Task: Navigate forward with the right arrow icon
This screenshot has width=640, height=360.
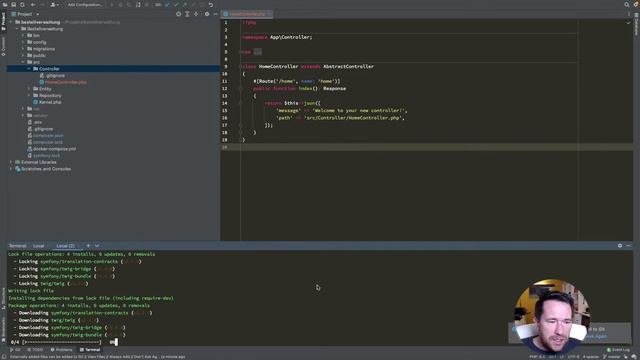Action: pos(42,4)
